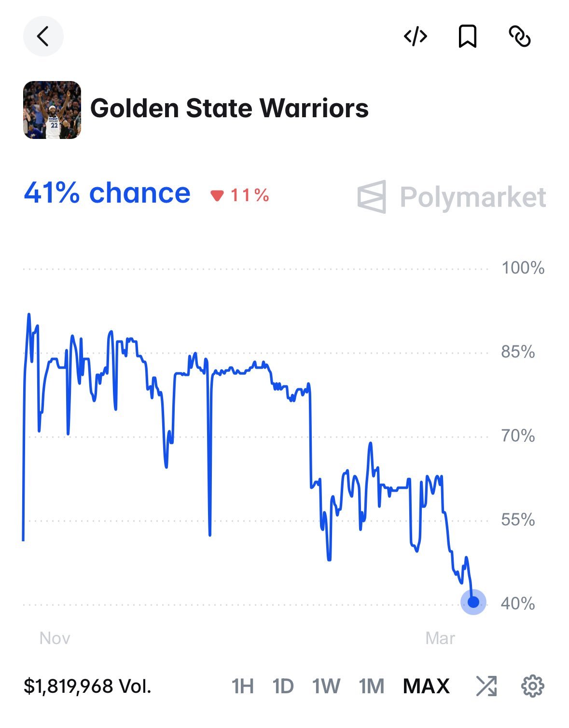Click the Golden State Warriors thumbnail image
The height and width of the screenshot is (728, 569).
pyautogui.click(x=52, y=110)
